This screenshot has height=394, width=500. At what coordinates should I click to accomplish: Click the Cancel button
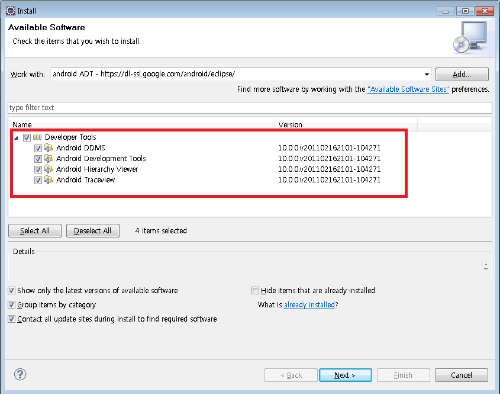coord(461,375)
